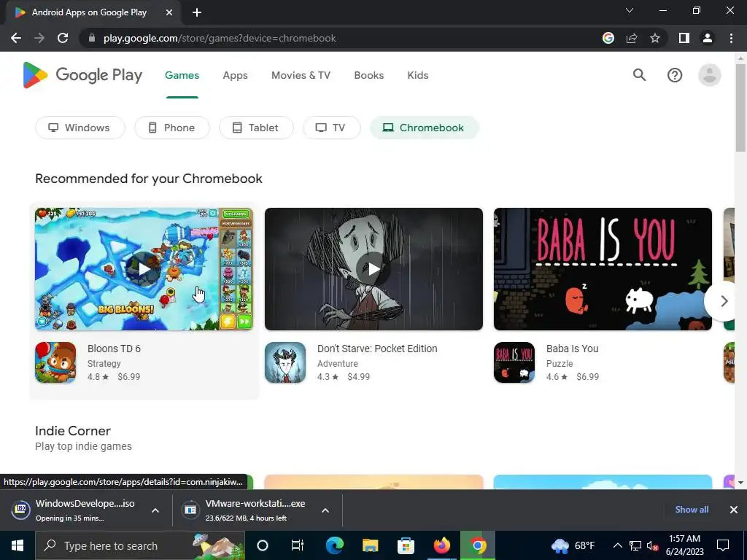
Task: Share this page using the share icon
Action: point(632,38)
